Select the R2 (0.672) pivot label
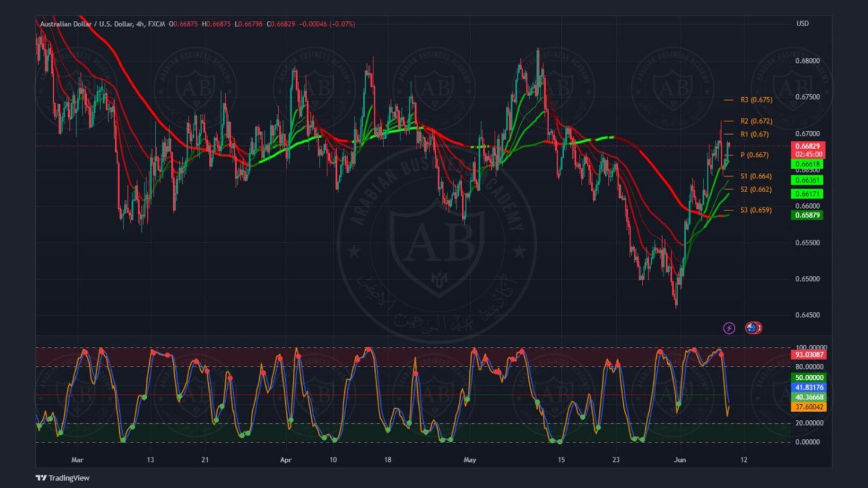This screenshot has width=868, height=488. tap(756, 121)
